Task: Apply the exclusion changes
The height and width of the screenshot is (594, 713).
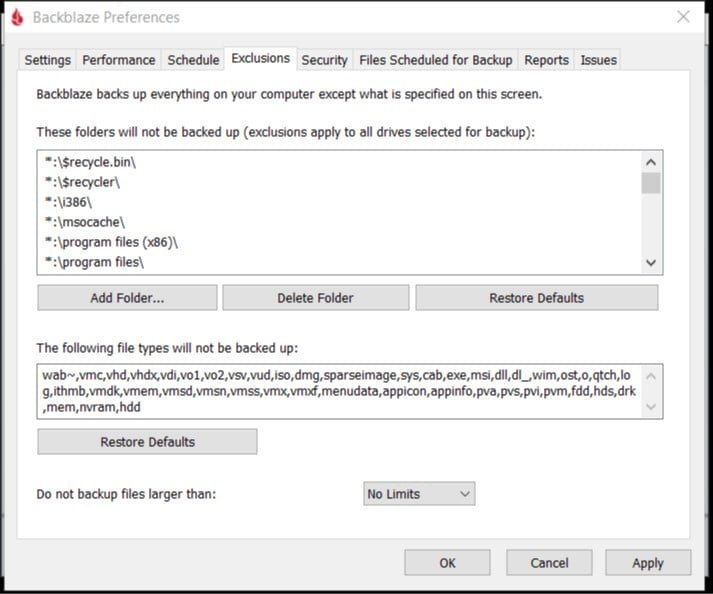Action: [x=648, y=563]
